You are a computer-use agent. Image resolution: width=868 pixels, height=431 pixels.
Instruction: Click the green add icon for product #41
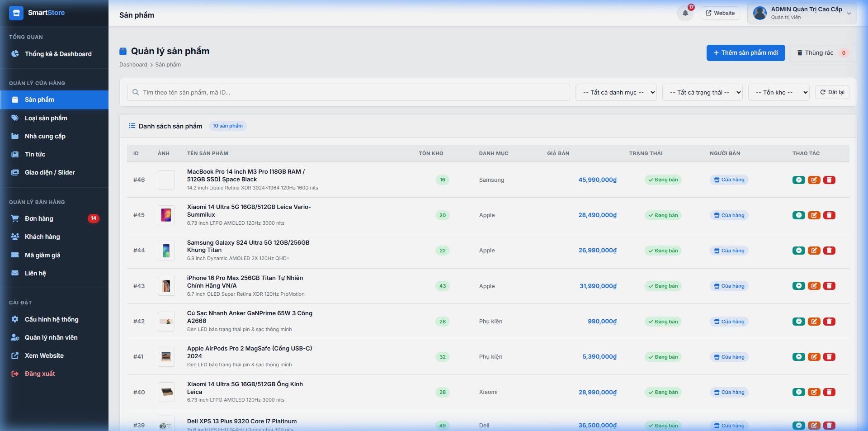[x=799, y=357]
